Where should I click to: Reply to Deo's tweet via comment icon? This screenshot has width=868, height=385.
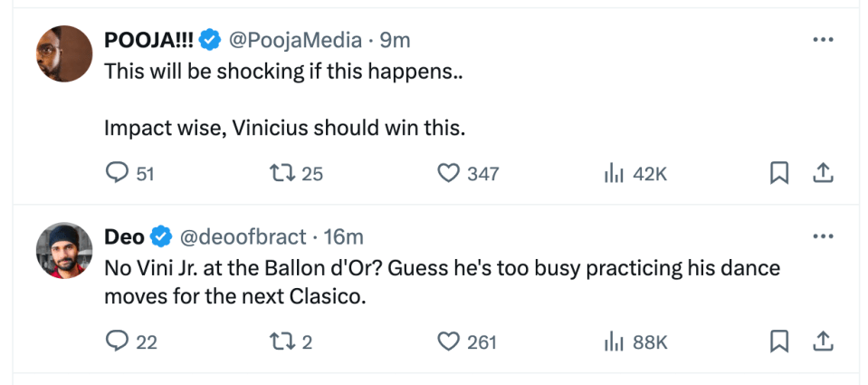[117, 342]
